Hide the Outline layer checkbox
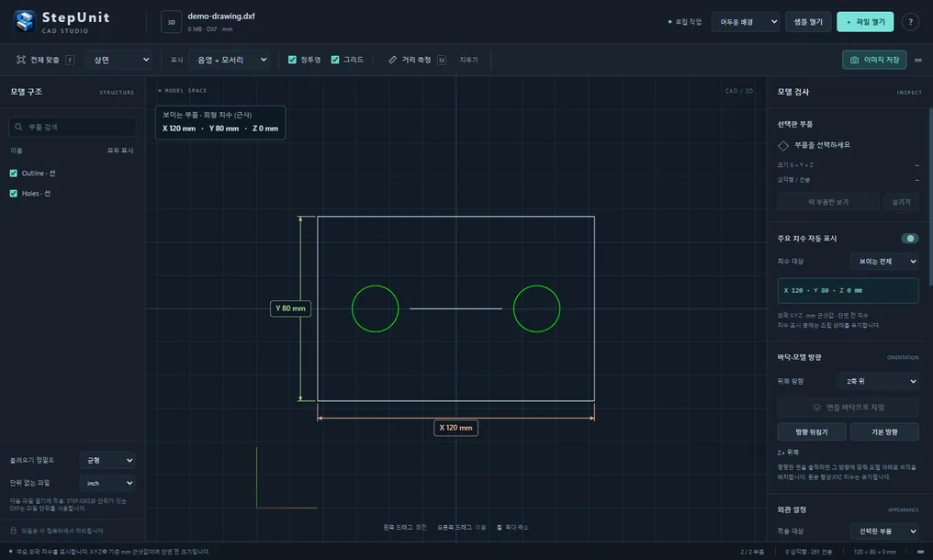 (x=13, y=174)
